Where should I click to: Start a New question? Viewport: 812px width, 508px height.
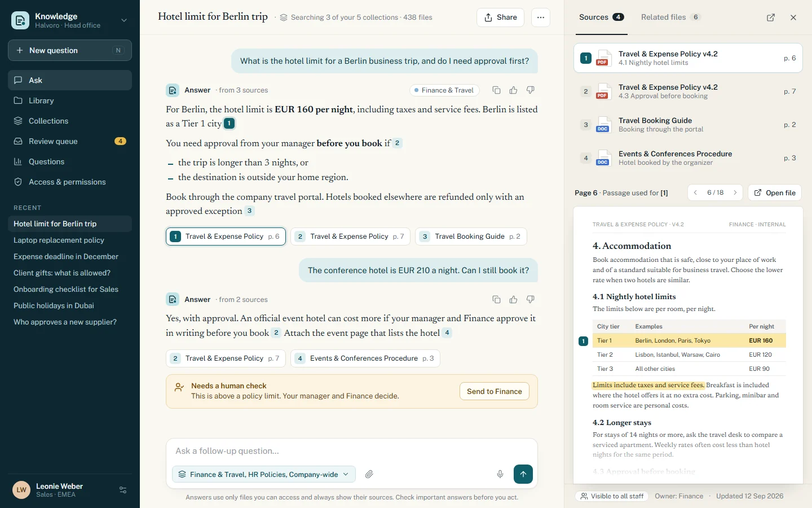70,50
